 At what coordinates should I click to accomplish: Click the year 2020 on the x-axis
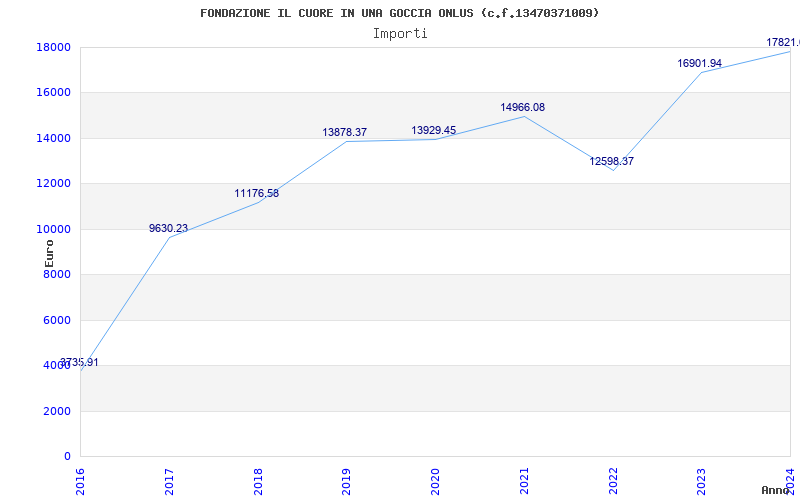point(435,481)
